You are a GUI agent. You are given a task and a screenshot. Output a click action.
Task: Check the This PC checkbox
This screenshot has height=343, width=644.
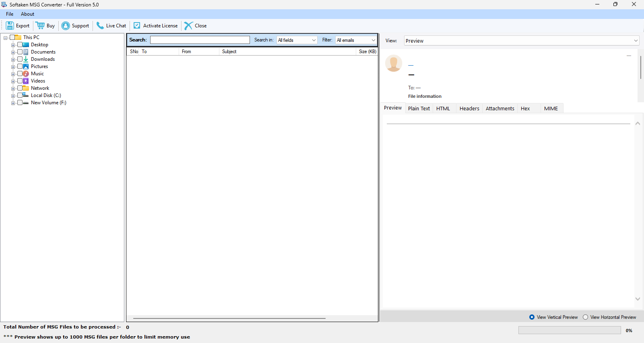(12, 37)
